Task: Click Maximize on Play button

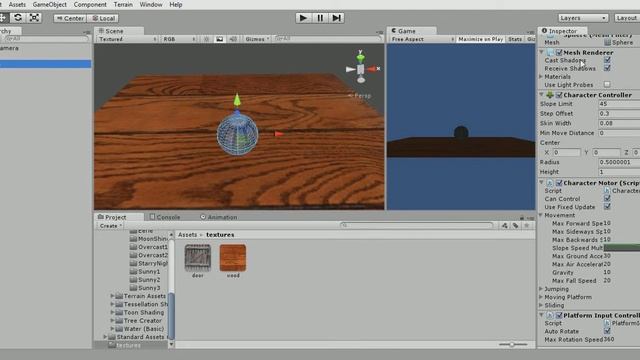Action: point(480,39)
